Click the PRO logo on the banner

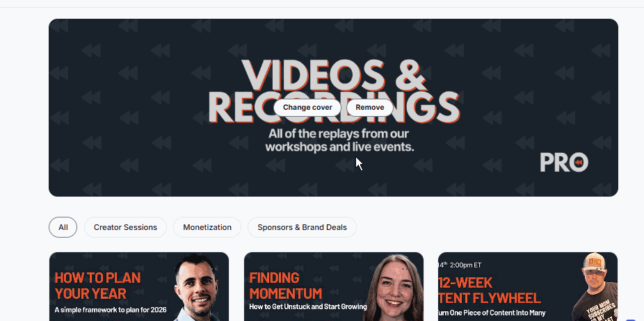point(564,163)
